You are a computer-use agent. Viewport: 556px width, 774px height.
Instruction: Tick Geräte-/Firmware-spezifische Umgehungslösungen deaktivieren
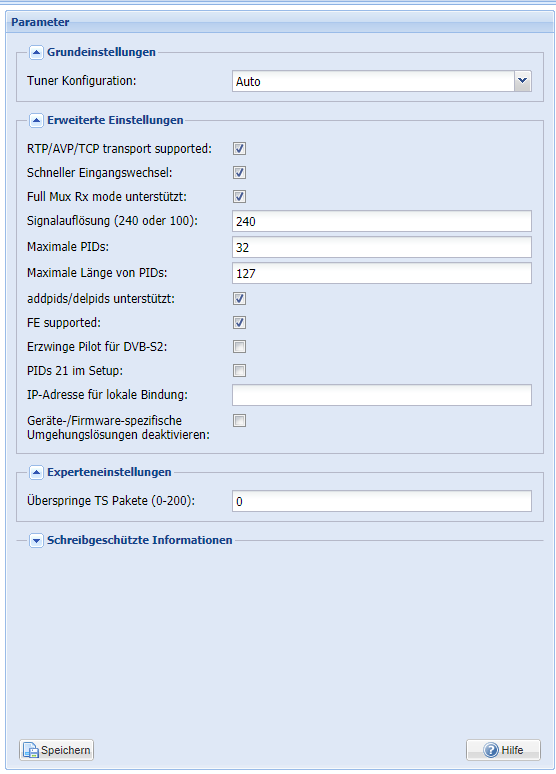click(239, 421)
